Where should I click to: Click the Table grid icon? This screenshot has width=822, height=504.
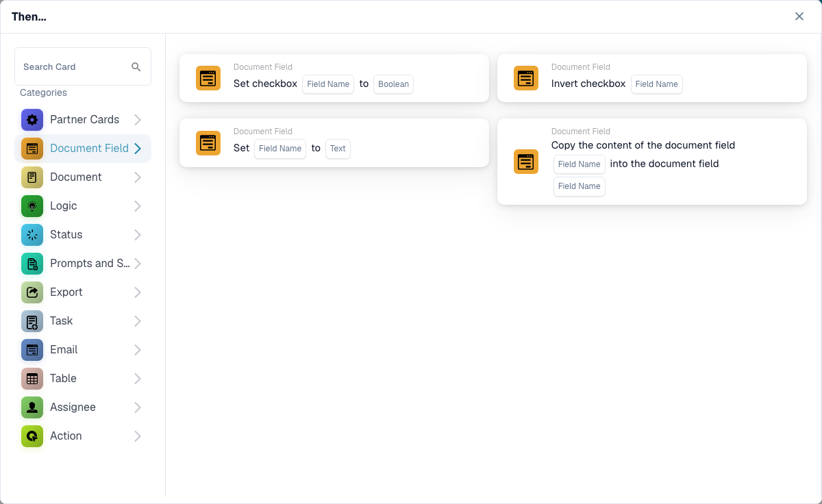click(x=32, y=379)
